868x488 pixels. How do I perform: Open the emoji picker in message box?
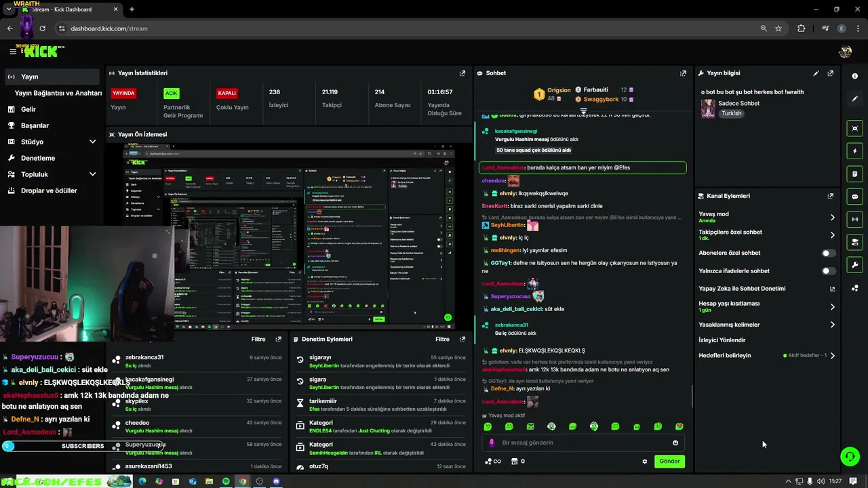tap(675, 443)
